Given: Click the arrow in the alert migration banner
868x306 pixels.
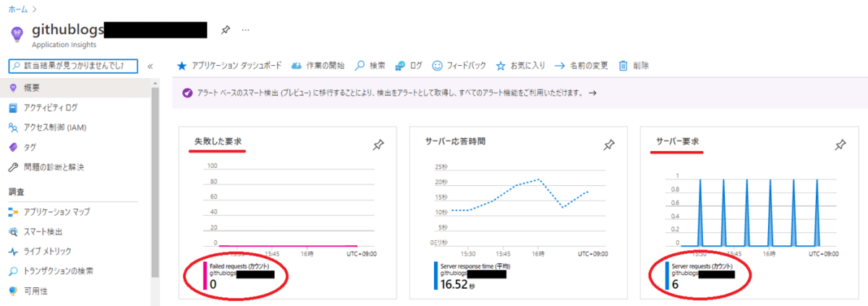Looking at the screenshot, I should click(x=592, y=93).
